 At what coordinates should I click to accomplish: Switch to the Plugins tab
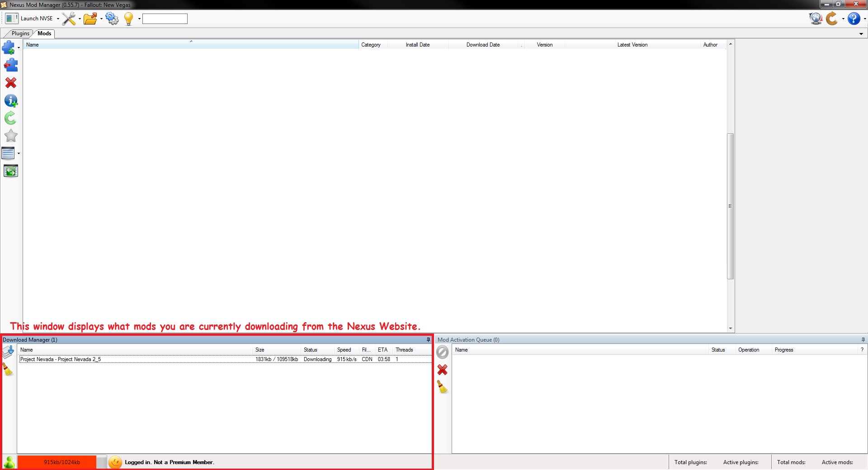20,33
